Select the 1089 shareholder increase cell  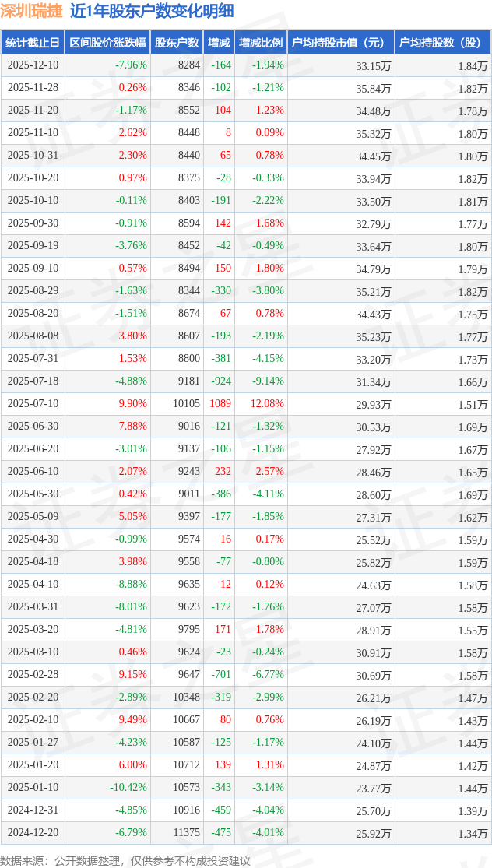[220, 404]
